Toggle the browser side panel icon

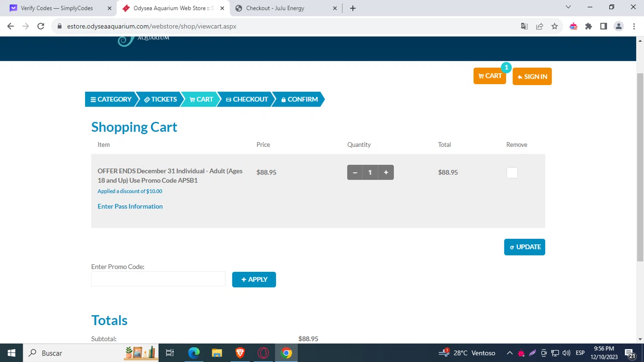pyautogui.click(x=604, y=26)
